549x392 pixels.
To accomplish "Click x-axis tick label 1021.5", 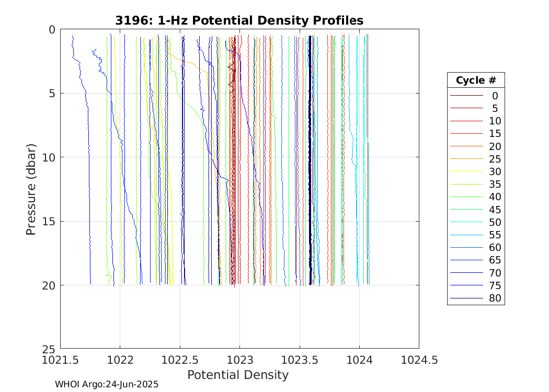I will click(x=60, y=360).
